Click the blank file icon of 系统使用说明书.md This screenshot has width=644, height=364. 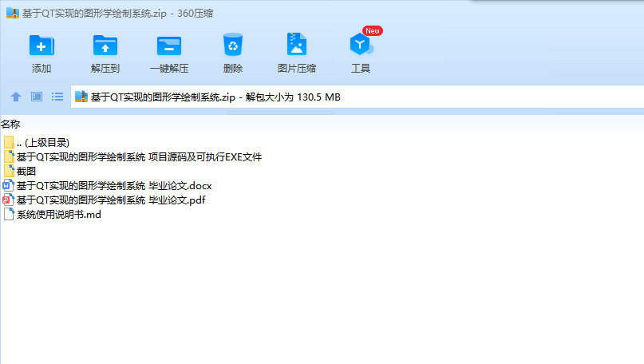tap(9, 215)
